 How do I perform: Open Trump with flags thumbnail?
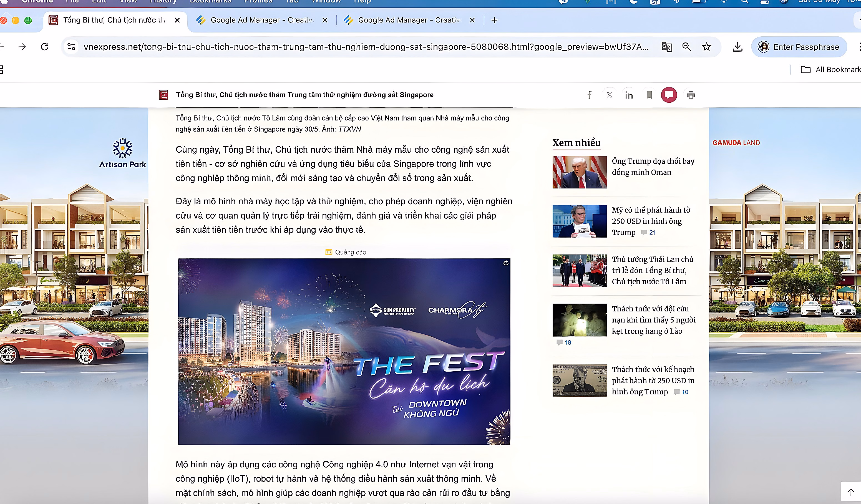(580, 172)
